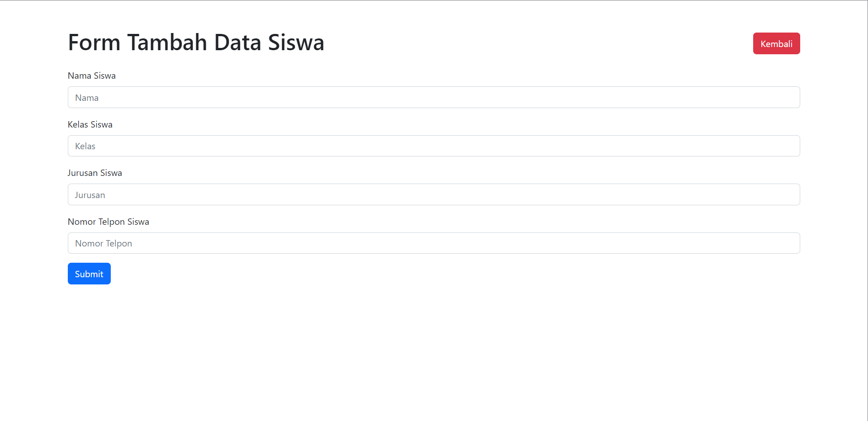The image size is (868, 421).
Task: Click the "Nomor Telpon" placeholder text
Action: (x=104, y=243)
